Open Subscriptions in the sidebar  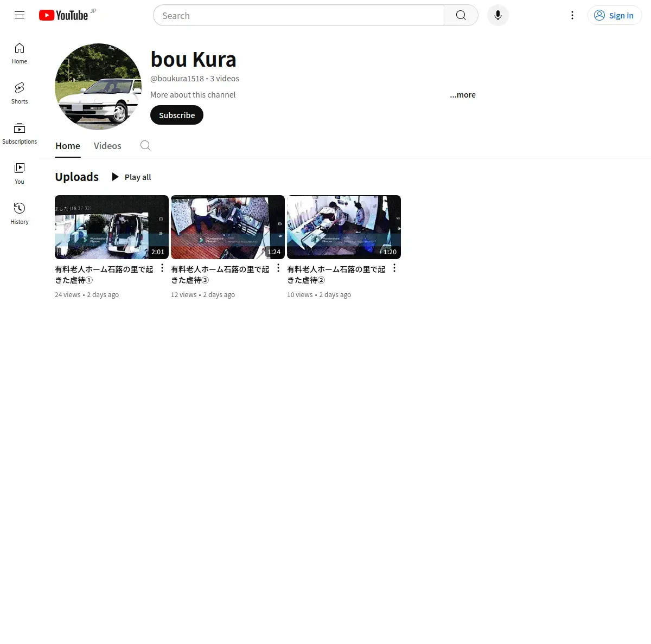[x=20, y=133]
